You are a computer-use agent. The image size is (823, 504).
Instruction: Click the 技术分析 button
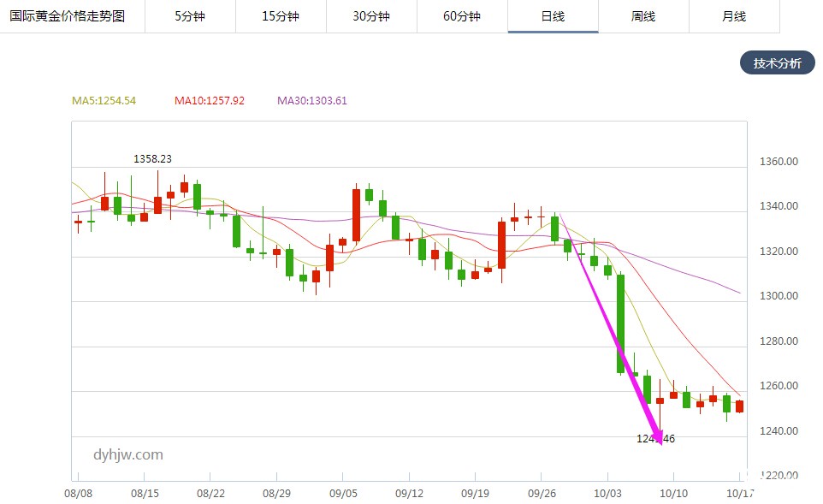(777, 63)
